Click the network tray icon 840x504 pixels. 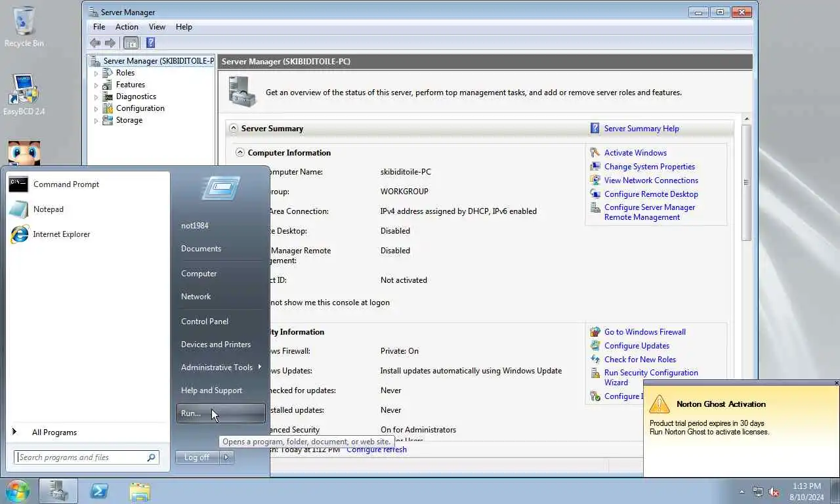click(758, 492)
